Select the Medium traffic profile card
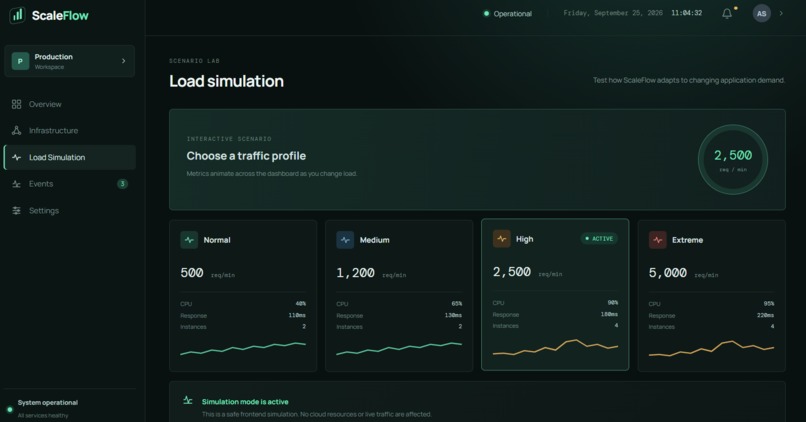The height and width of the screenshot is (422, 806). (399, 296)
